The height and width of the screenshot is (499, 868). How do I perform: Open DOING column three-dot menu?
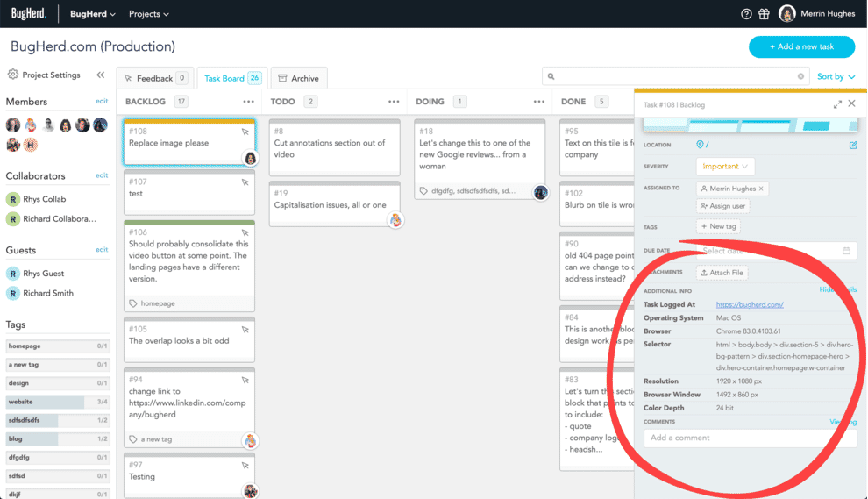pyautogui.click(x=538, y=102)
